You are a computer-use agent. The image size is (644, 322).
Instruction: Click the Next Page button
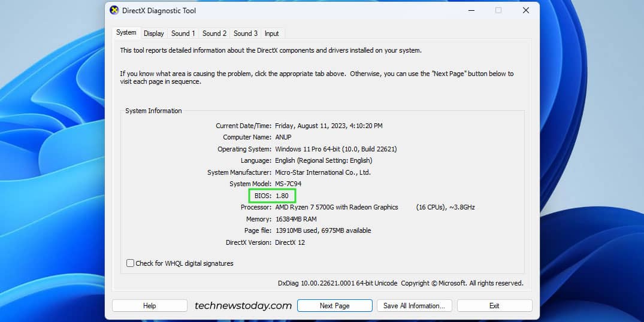point(335,306)
